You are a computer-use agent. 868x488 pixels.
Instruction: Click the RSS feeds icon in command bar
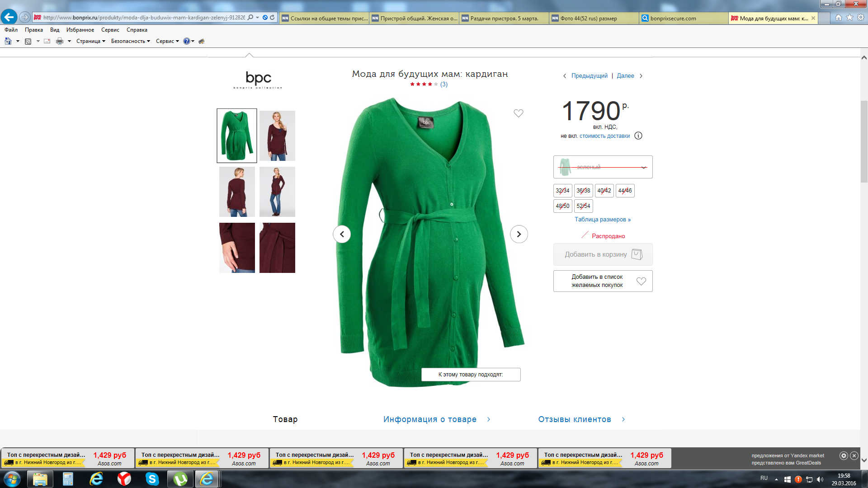point(28,41)
